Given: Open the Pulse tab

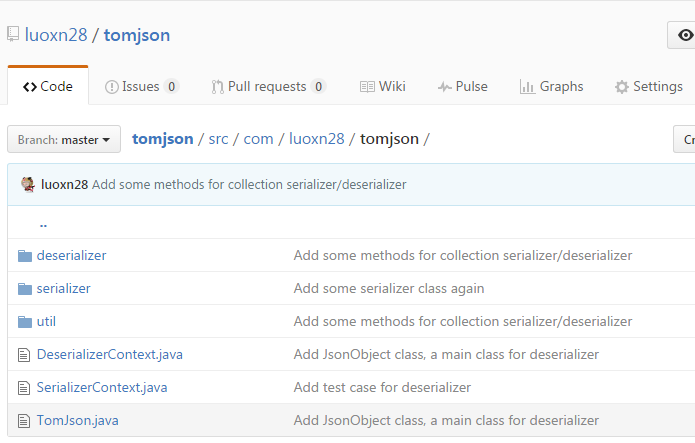Looking at the screenshot, I should (463, 86).
